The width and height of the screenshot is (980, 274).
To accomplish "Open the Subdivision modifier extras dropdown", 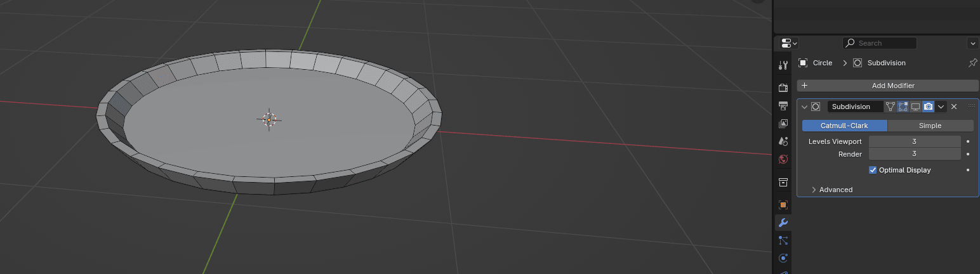I will 941,107.
